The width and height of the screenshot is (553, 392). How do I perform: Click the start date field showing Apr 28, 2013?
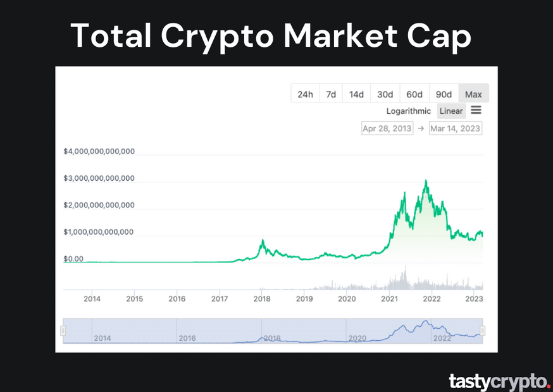387,128
